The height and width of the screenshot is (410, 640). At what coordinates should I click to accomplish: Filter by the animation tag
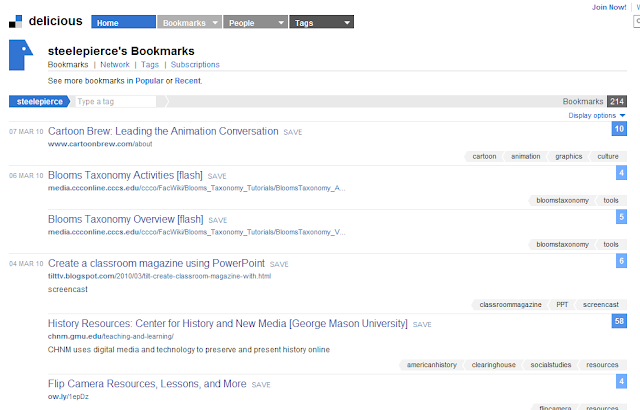526,156
